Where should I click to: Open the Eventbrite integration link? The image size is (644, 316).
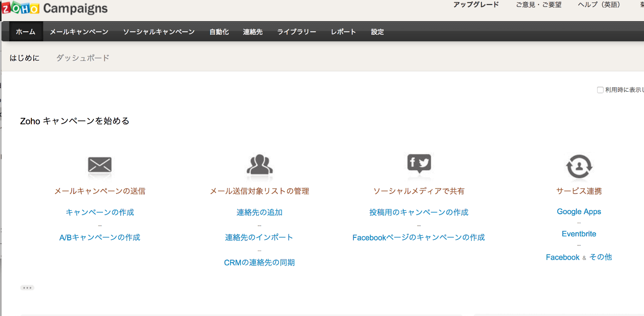(x=579, y=234)
